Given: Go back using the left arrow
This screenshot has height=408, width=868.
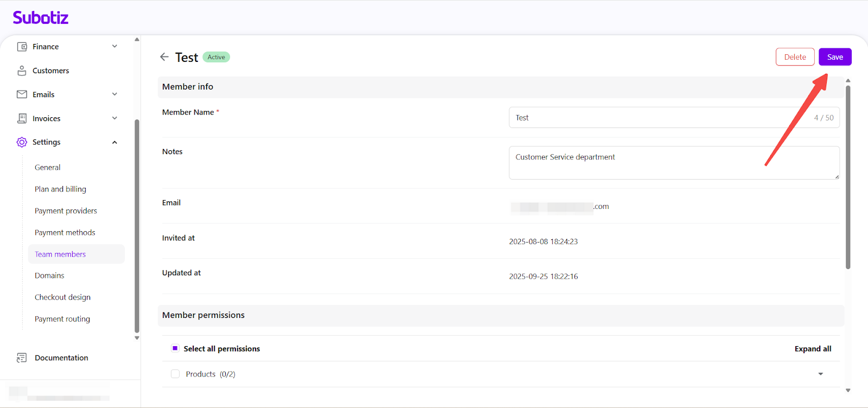Looking at the screenshot, I should pos(164,57).
